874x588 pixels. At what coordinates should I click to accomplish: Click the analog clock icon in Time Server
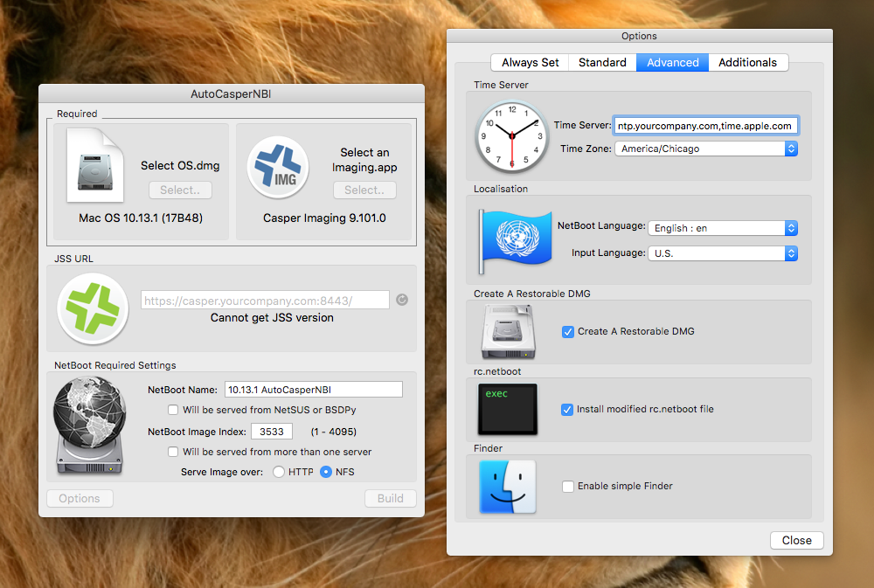pyautogui.click(x=511, y=136)
